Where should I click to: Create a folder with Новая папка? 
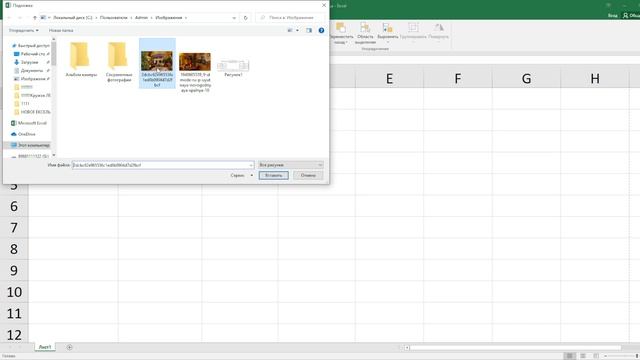tap(61, 30)
